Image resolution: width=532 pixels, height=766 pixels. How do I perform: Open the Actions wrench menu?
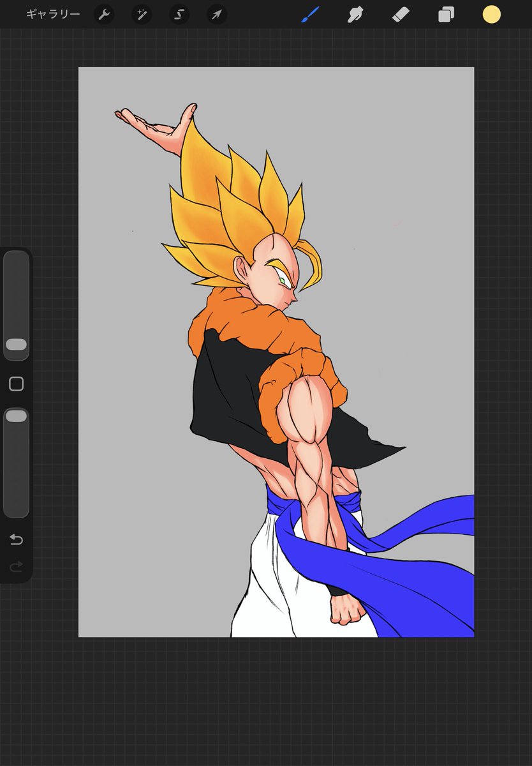[x=104, y=14]
